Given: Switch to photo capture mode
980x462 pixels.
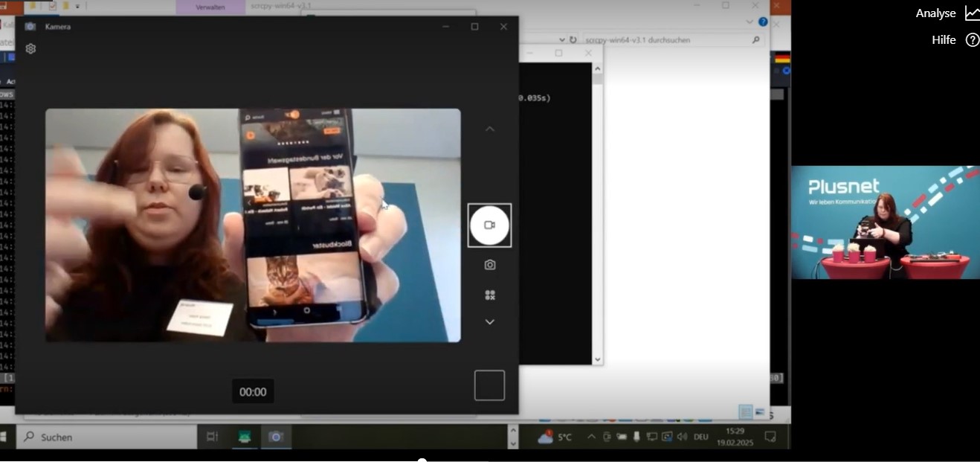Looking at the screenshot, I should pos(489,265).
